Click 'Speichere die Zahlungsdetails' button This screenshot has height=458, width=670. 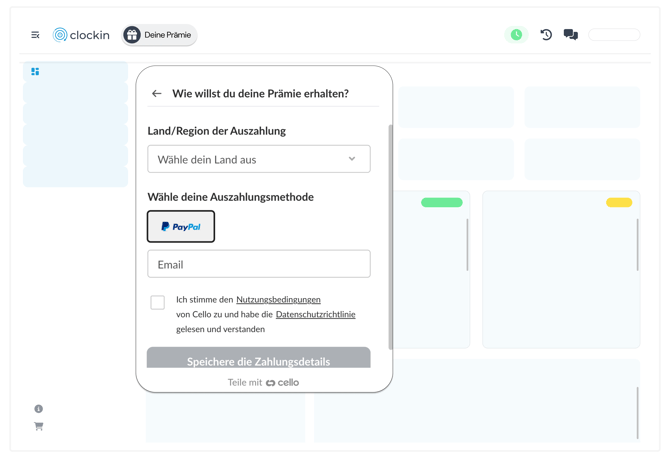click(x=258, y=359)
